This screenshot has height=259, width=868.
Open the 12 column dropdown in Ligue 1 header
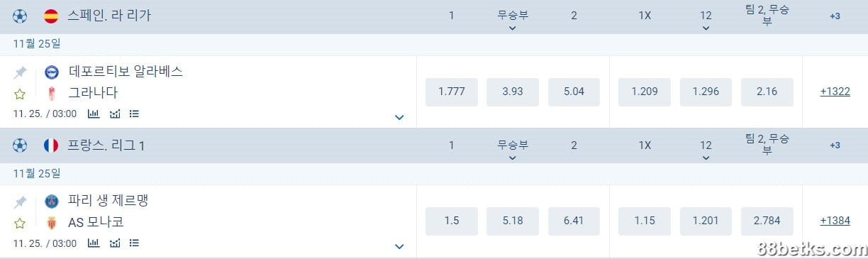click(x=706, y=150)
